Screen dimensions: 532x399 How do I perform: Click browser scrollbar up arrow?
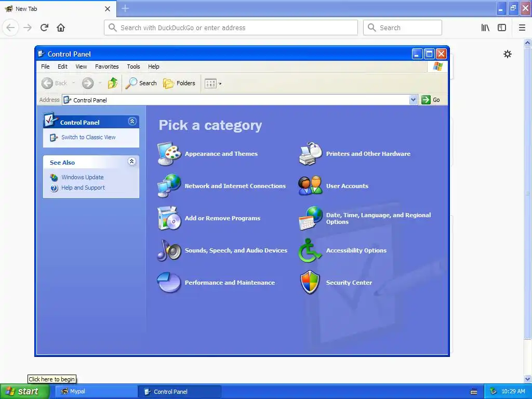point(527,43)
